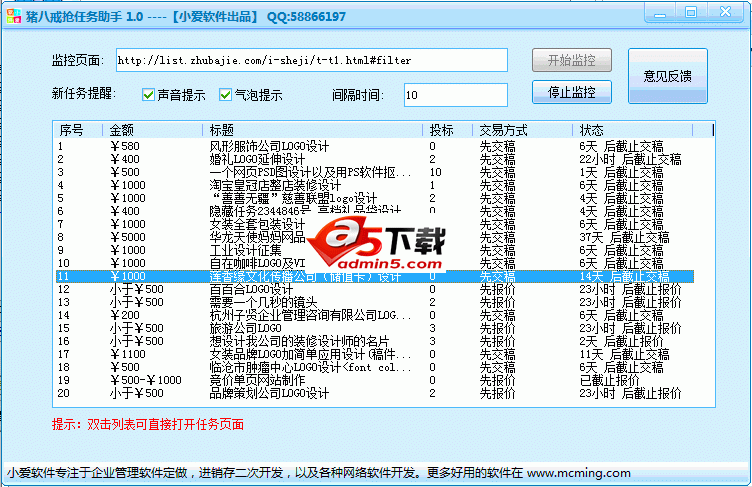Sort by the 序号 column header

point(78,130)
